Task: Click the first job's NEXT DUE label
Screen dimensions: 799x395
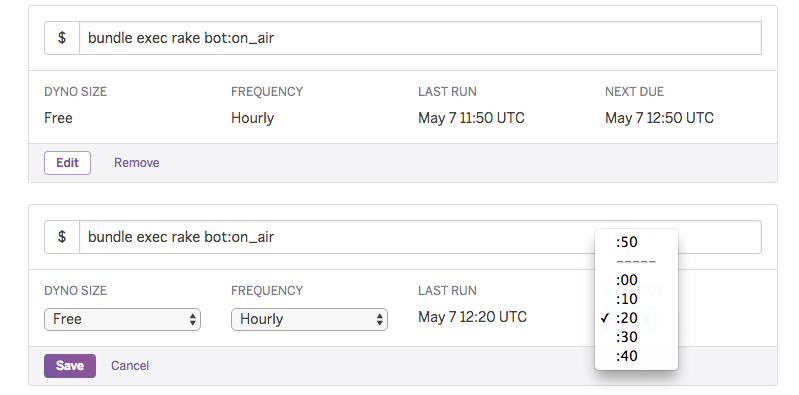Action: (634, 92)
